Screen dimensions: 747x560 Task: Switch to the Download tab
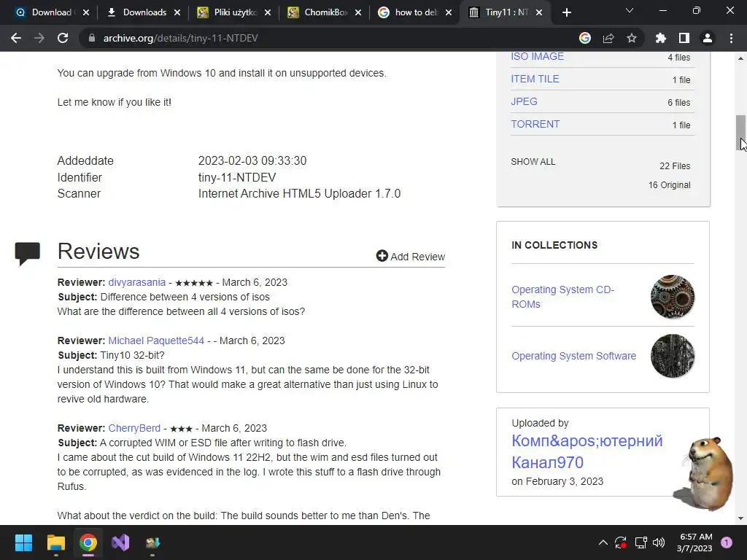pyautogui.click(x=50, y=12)
